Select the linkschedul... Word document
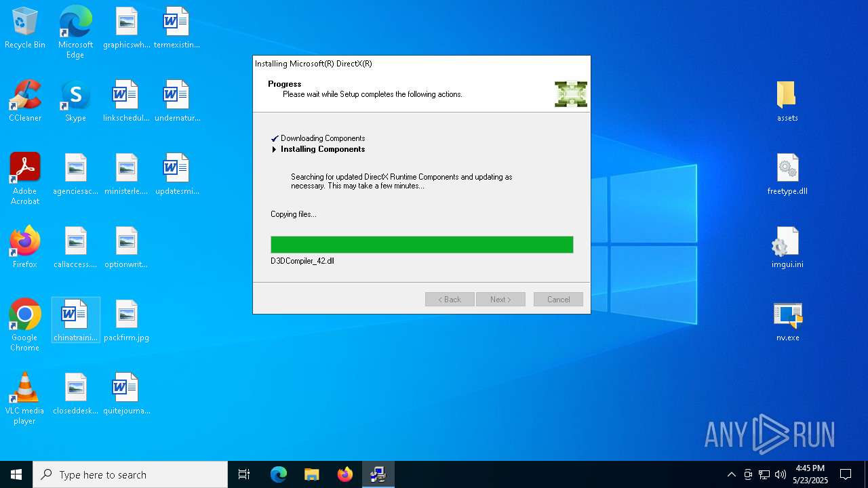Screen dimensions: 868x488 tap(126, 102)
